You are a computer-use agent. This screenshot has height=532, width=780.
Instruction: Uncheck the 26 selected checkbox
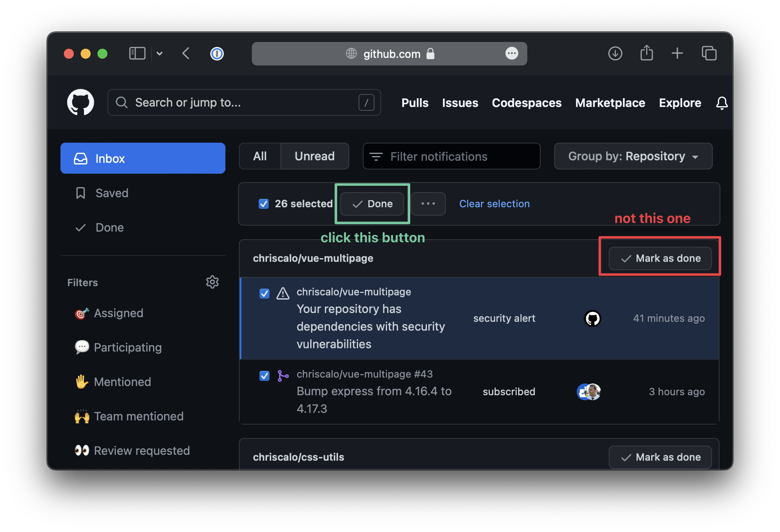coord(264,203)
